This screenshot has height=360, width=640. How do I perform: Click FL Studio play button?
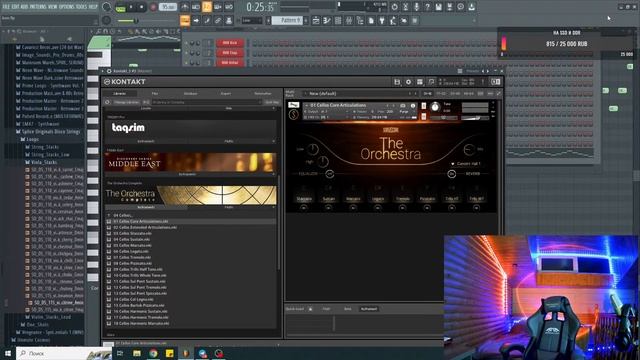131,7
